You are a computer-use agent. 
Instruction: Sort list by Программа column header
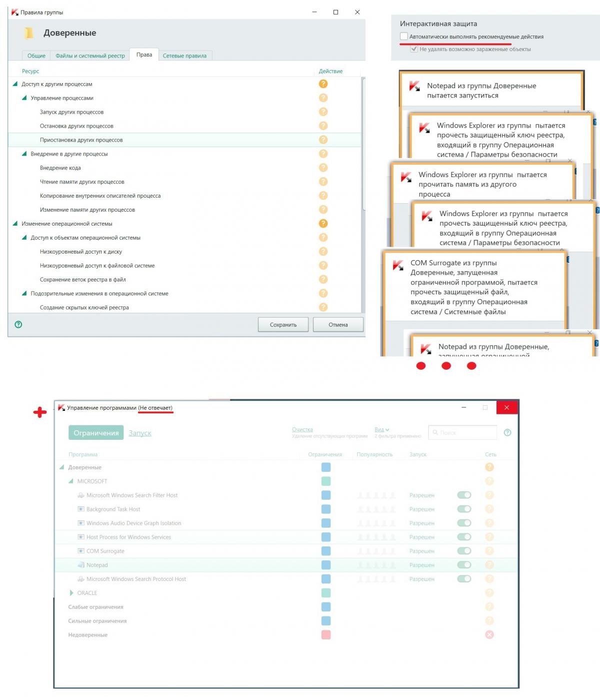pos(83,455)
